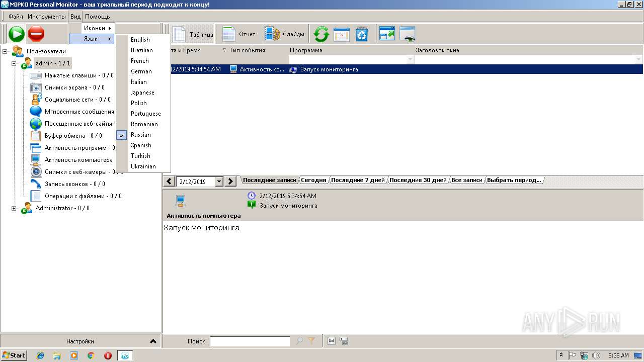
Task: Select Социальные сети item
Action: tap(77, 100)
